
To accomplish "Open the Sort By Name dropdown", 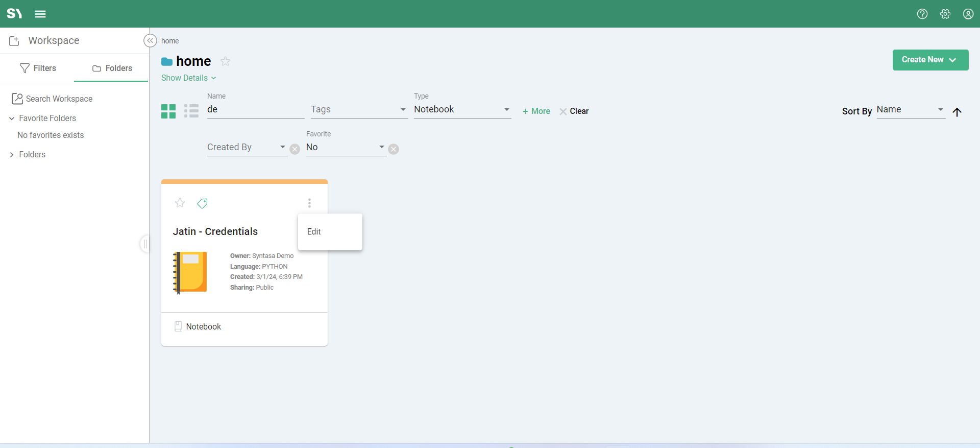I will click(x=910, y=109).
